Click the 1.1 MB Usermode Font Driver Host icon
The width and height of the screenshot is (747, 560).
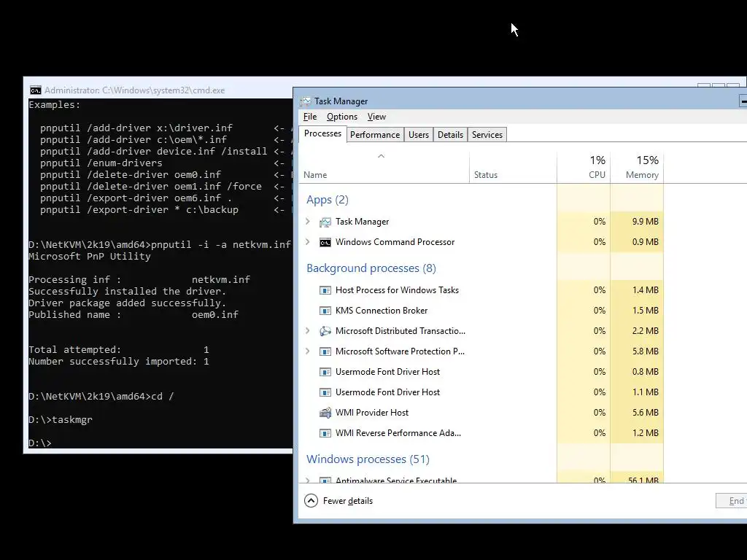click(325, 392)
